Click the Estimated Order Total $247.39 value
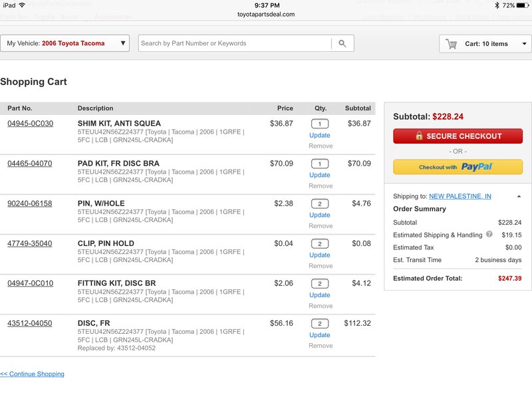This screenshot has height=399, width=532. (509, 279)
